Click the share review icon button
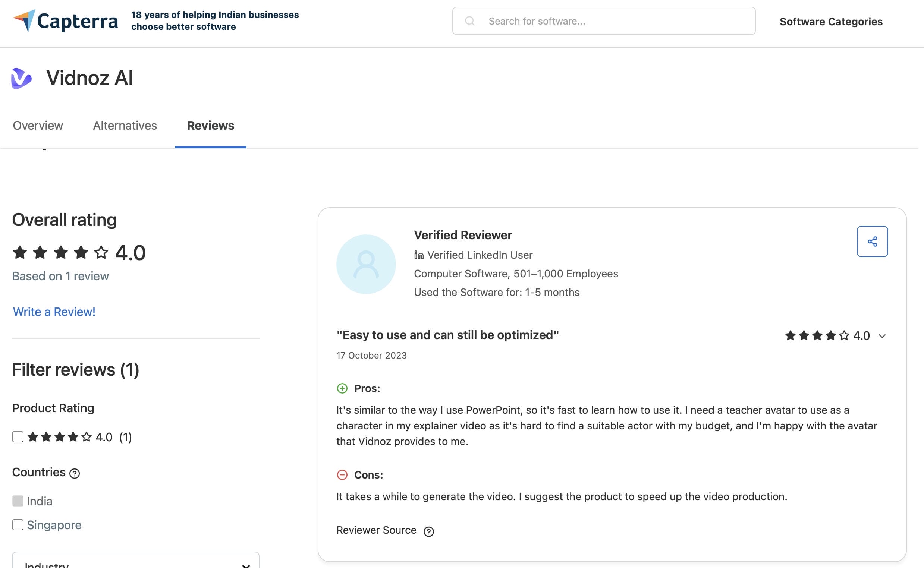Image resolution: width=924 pixels, height=568 pixels. pyautogui.click(x=872, y=241)
